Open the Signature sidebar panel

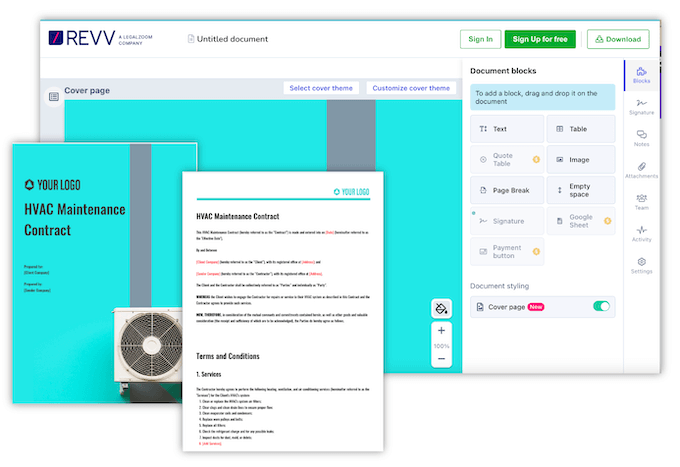(x=641, y=107)
